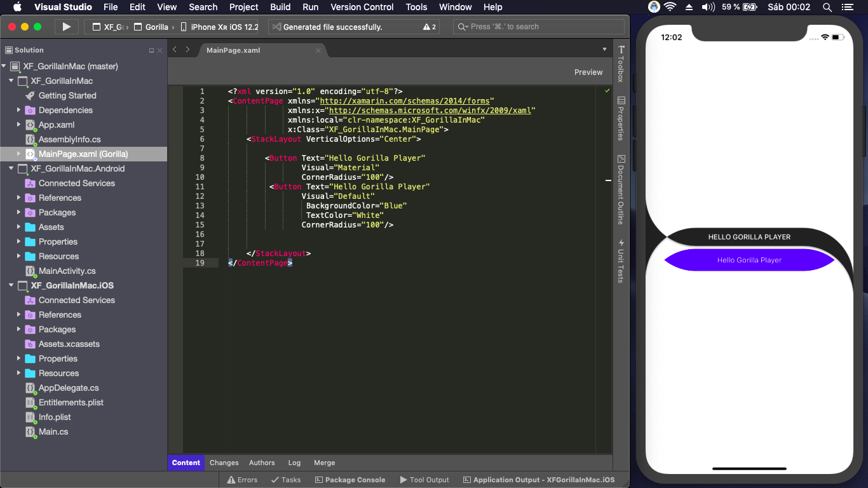The height and width of the screenshot is (488, 868).
Task: Open the Errors pad
Action: pyautogui.click(x=242, y=480)
